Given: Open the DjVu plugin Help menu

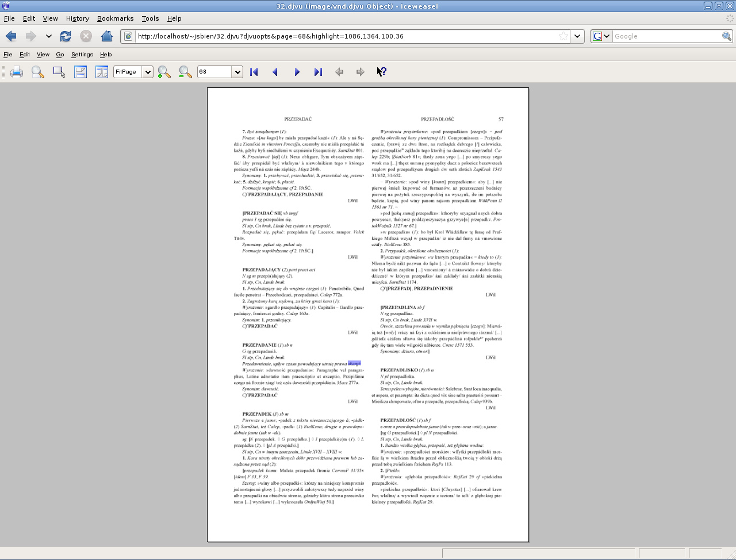Looking at the screenshot, I should click(106, 55).
